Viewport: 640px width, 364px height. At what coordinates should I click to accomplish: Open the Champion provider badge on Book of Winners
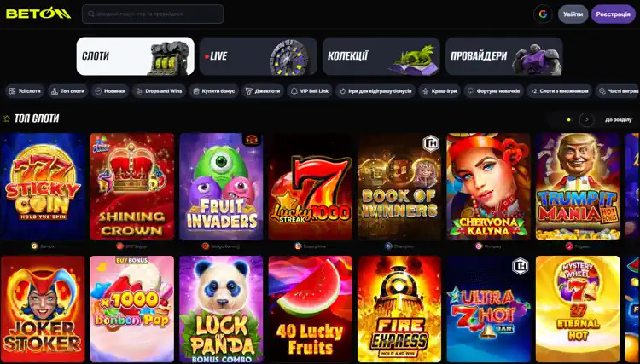(x=430, y=143)
